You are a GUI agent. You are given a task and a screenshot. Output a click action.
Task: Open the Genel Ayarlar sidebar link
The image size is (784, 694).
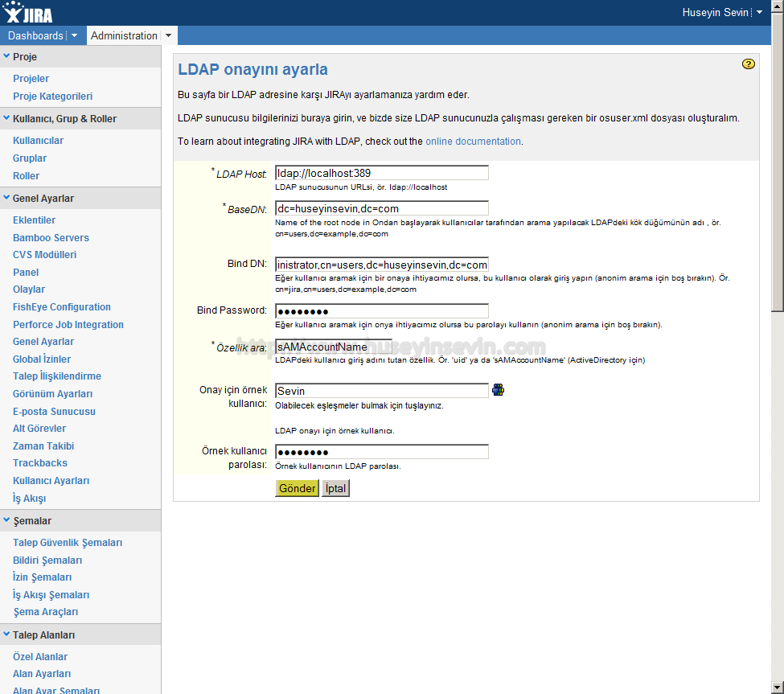click(x=43, y=342)
